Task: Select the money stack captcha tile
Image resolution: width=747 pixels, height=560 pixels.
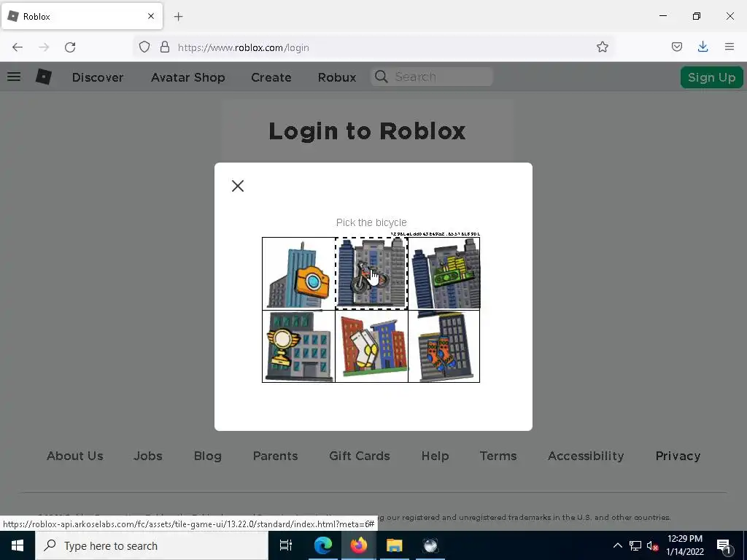Action: click(x=444, y=274)
